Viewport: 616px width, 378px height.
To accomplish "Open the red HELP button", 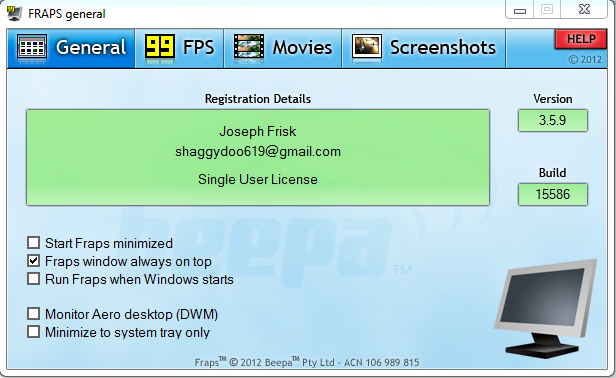I will [581, 39].
